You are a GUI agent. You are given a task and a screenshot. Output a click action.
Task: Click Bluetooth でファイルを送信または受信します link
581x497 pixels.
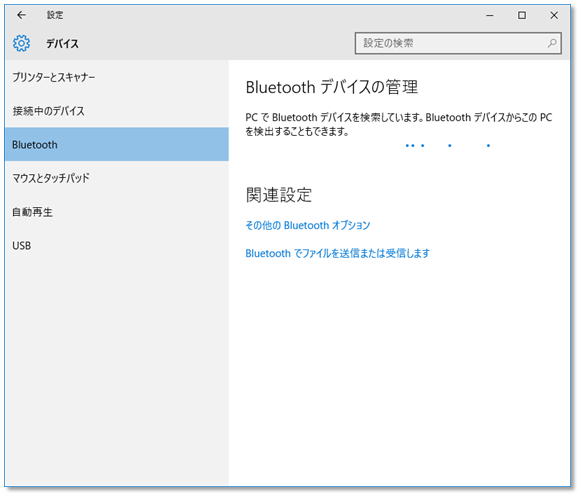[337, 254]
